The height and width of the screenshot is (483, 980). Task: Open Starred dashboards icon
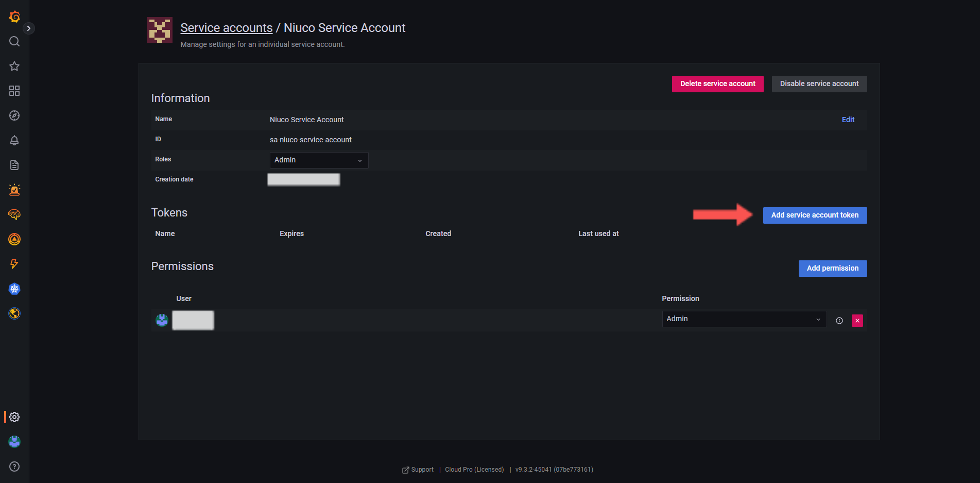pyautogui.click(x=14, y=66)
